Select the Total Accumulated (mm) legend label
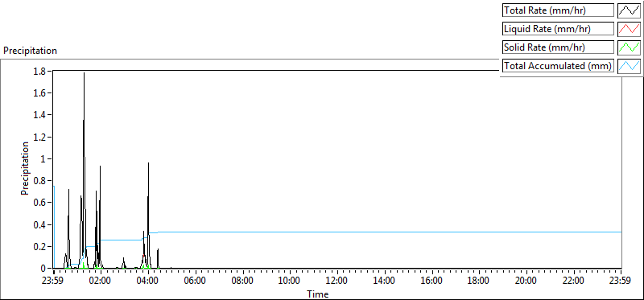Image resolution: width=644 pixels, height=300 pixels. click(558, 66)
